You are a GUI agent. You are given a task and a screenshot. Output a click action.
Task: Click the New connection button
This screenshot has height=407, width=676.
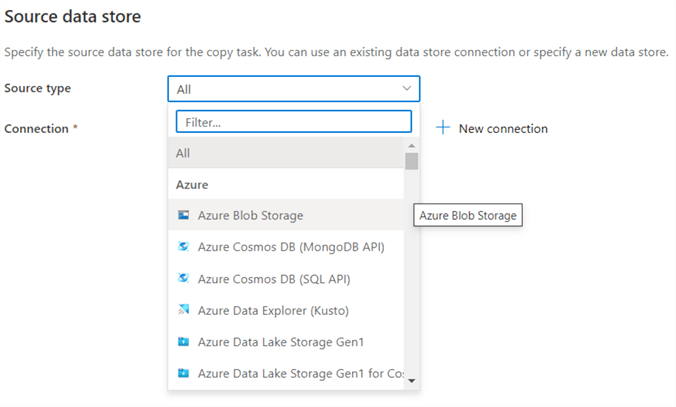pos(491,128)
